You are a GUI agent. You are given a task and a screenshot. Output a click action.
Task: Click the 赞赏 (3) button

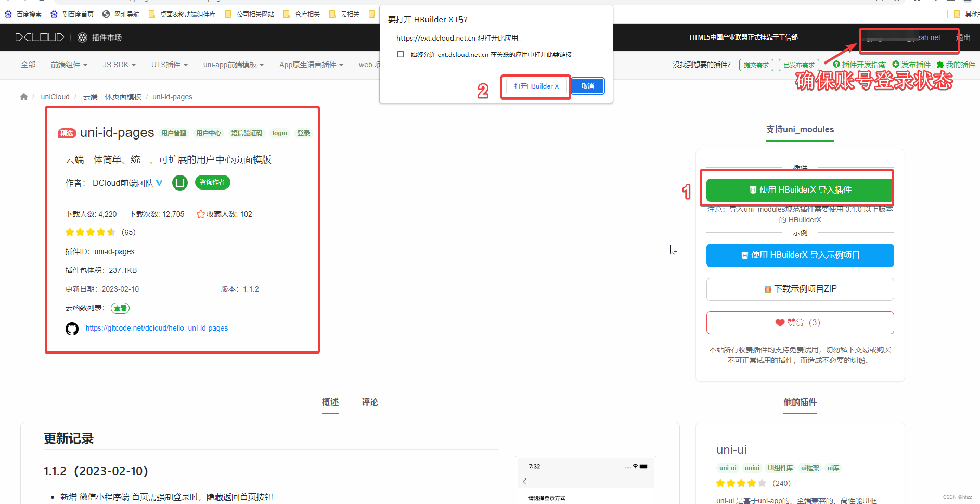coord(800,323)
